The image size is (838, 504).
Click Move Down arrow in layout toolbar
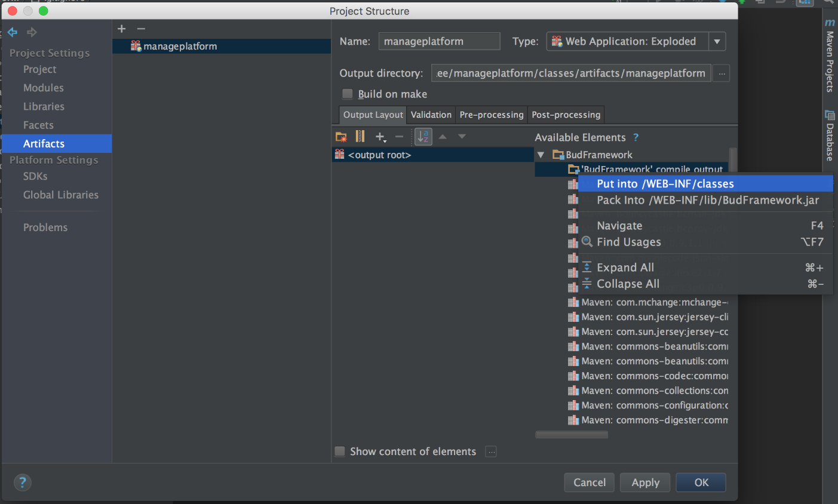[462, 137]
